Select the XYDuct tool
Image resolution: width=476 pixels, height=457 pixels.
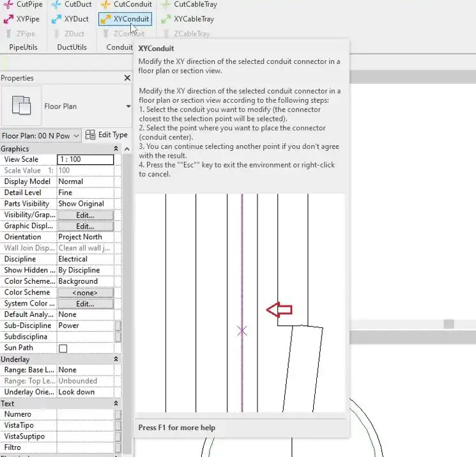click(x=70, y=19)
